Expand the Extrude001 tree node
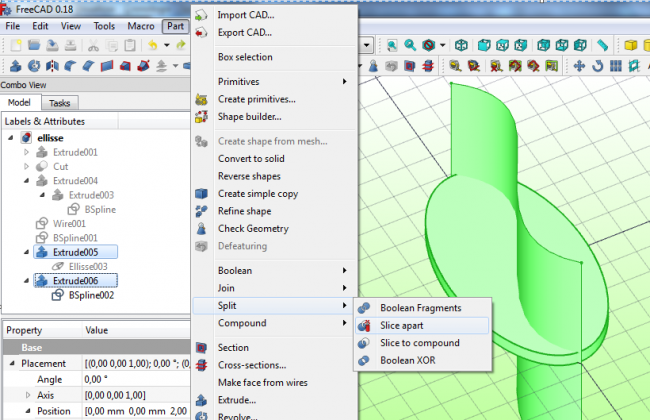 [x=26, y=153]
